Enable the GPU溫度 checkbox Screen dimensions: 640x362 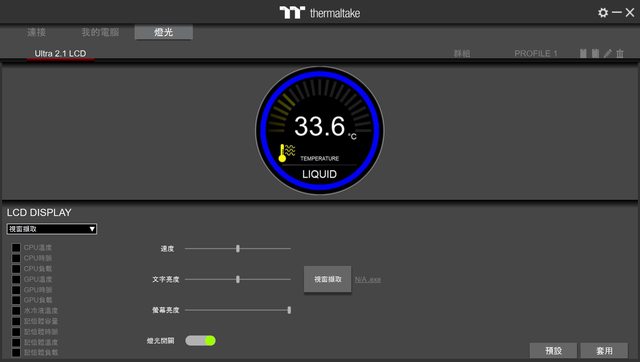point(16,280)
